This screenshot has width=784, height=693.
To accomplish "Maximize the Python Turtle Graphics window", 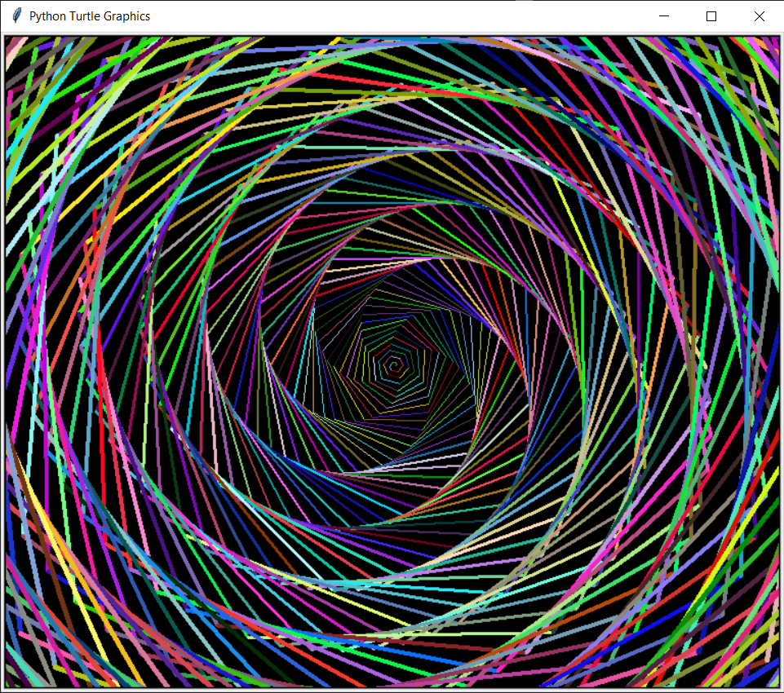I will coord(711,16).
